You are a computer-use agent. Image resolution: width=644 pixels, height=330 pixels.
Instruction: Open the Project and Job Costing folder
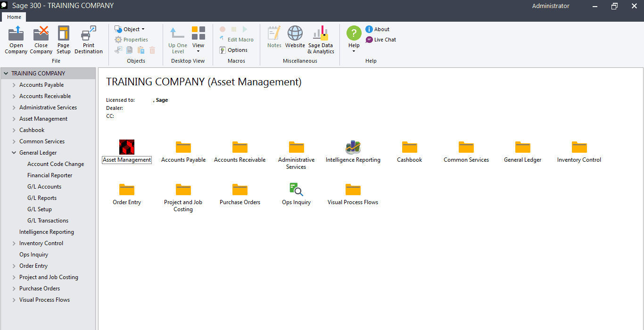pyautogui.click(x=183, y=190)
